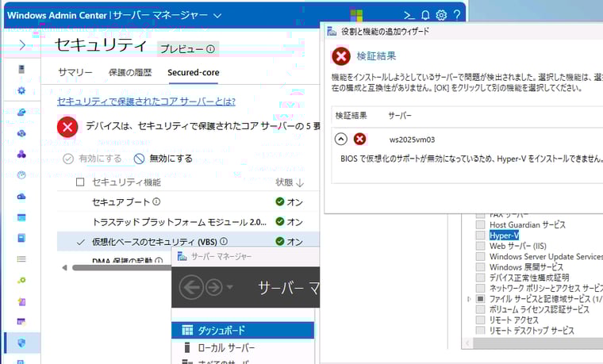Click the wizard icon in 役割と機能の追加ウィザード title
Image resolution: width=603 pixels, height=364 pixels.
tap(332, 32)
